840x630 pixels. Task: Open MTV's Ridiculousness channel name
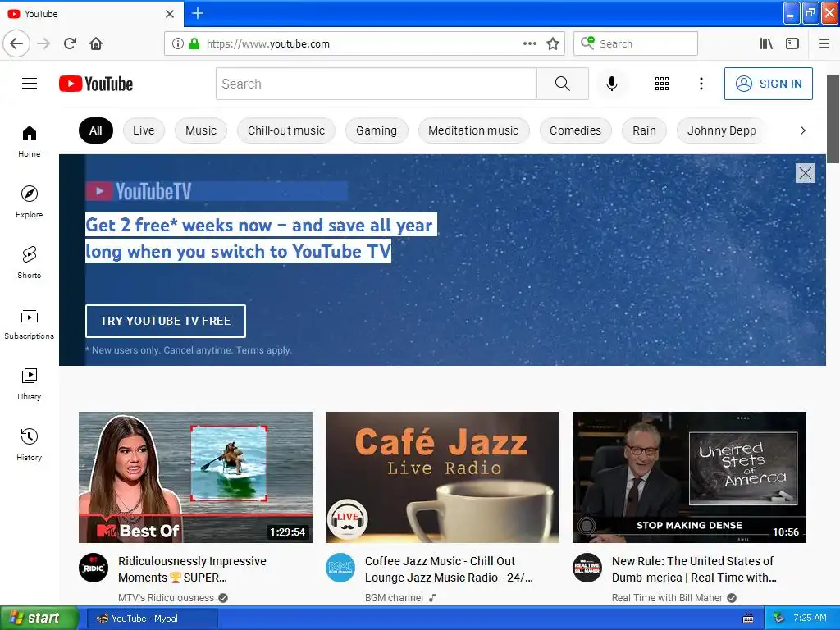pyautogui.click(x=166, y=597)
